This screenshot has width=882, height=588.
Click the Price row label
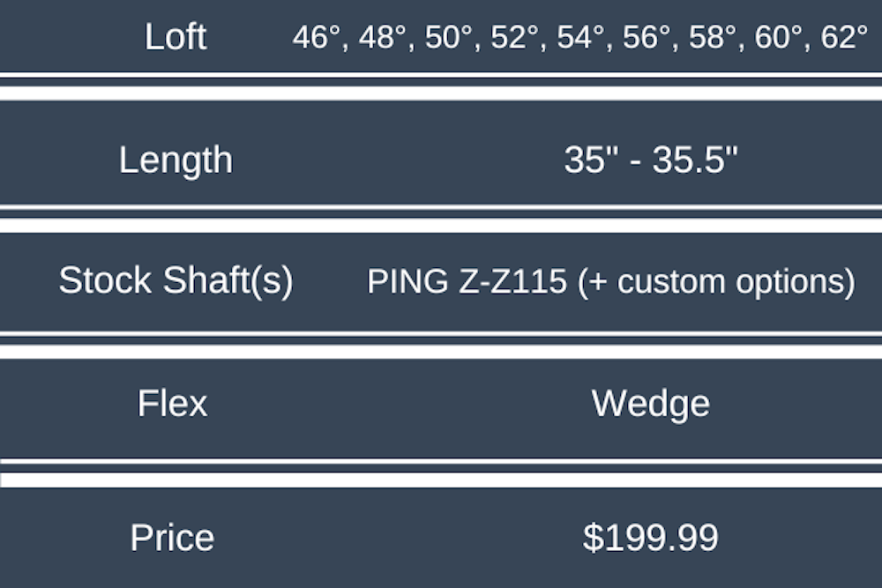click(172, 538)
